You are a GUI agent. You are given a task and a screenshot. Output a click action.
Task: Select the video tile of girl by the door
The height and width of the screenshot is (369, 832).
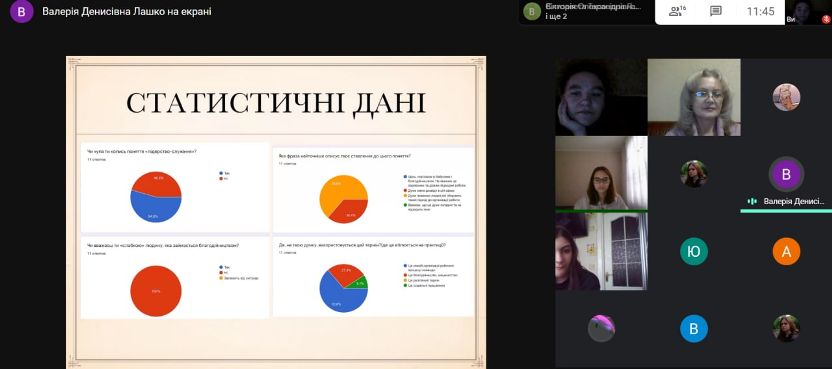601,251
